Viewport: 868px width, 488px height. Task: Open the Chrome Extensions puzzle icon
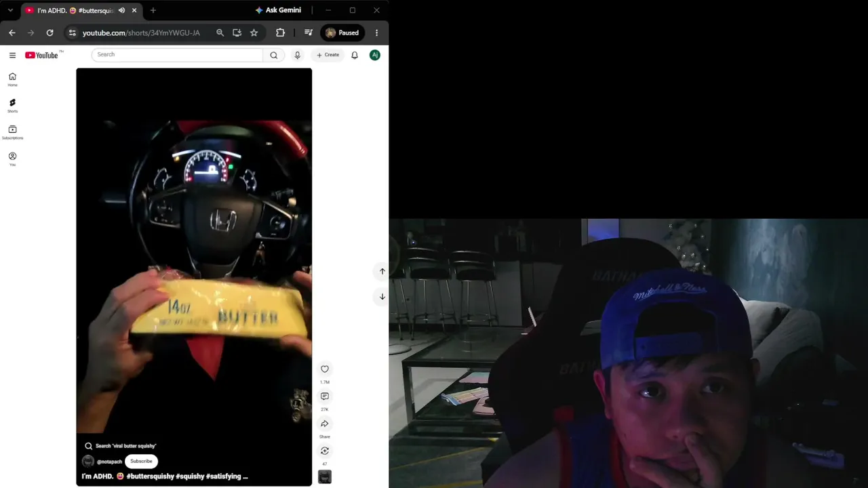point(280,33)
